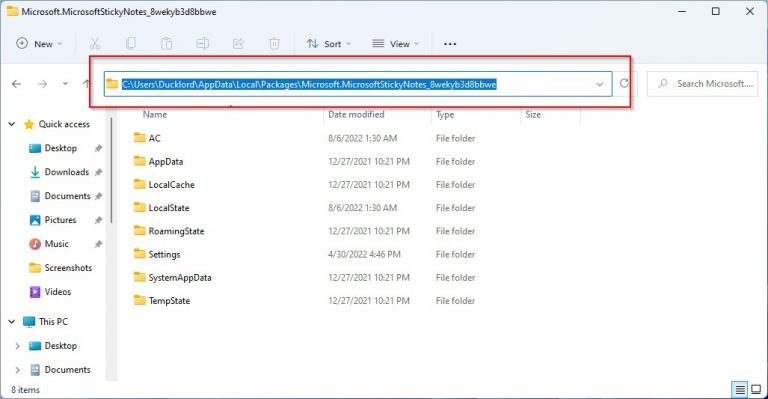Image resolution: width=768 pixels, height=399 pixels.
Task: Collapse the This PC tree node
Action: click(x=12, y=322)
